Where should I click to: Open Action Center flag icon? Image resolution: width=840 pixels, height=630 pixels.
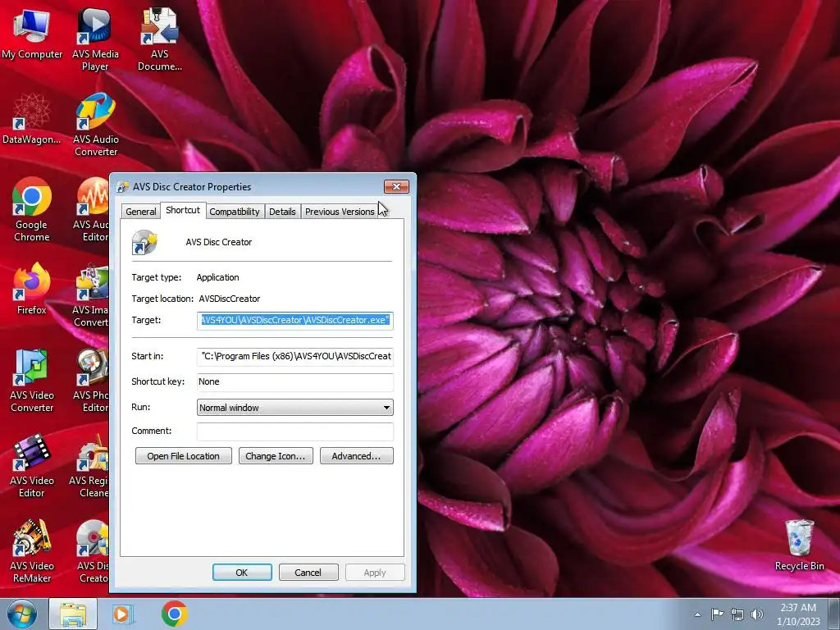(x=717, y=614)
